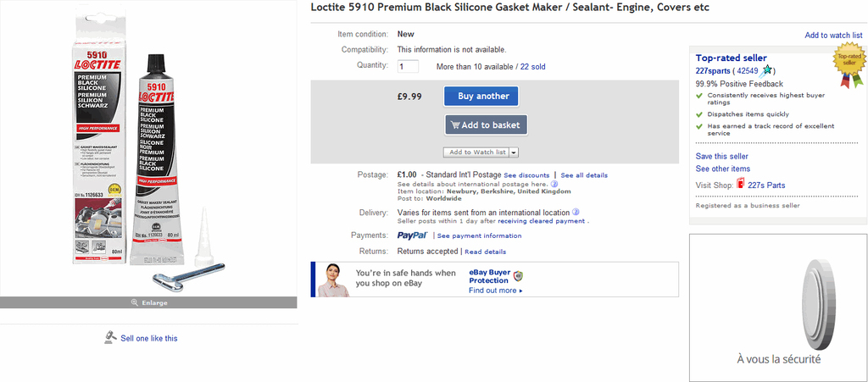Screen dimensions: 868x382
Task: Open the See all details link
Action: pos(584,175)
